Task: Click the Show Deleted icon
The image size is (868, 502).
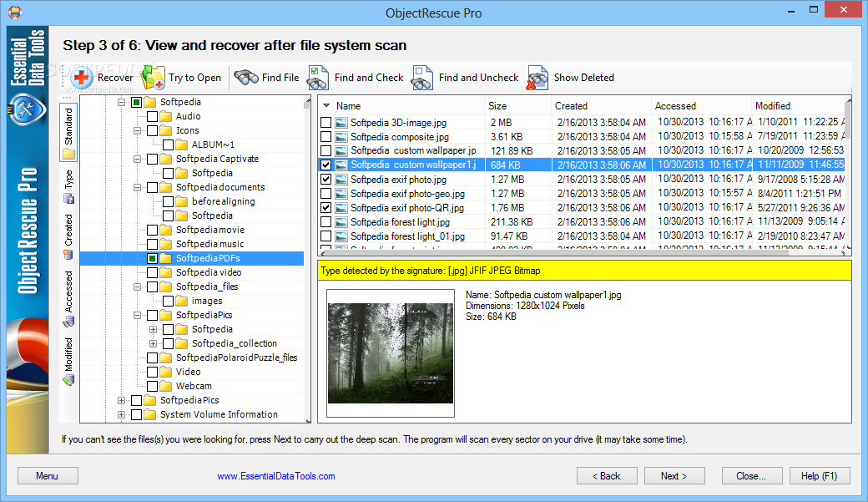Action: click(x=537, y=78)
